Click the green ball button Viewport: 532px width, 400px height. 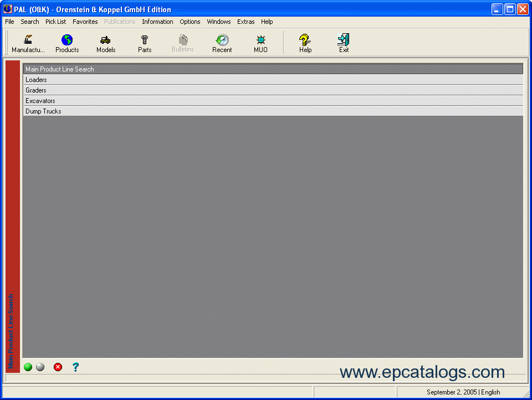point(28,367)
